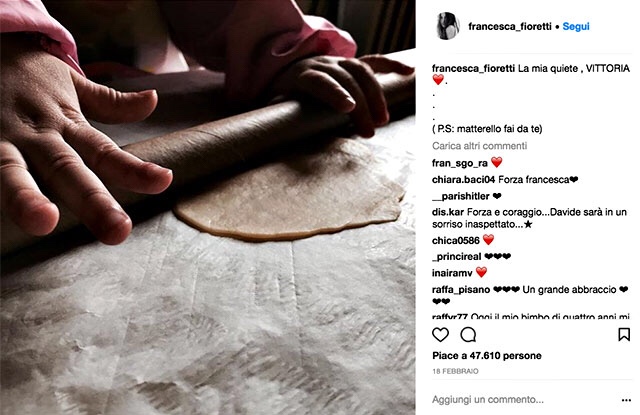This screenshot has width=640, height=415.
Task: Open fran_sgo_ra commenter profile
Action: [x=460, y=163]
